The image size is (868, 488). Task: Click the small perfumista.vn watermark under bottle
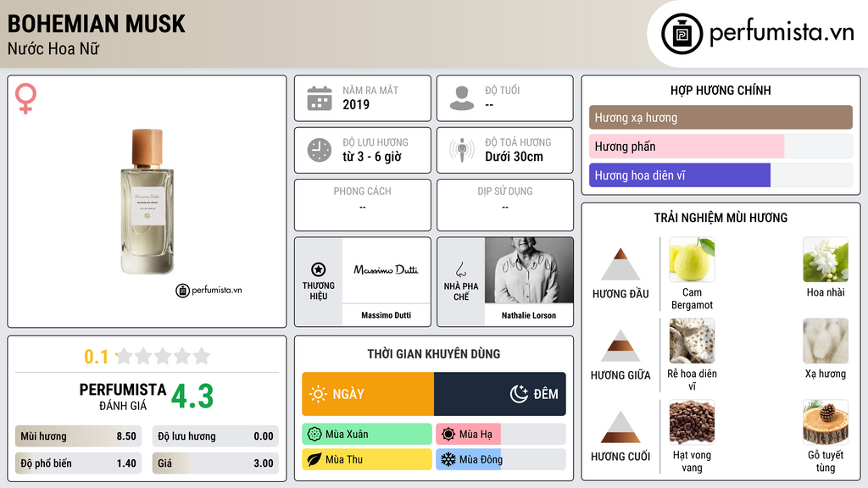coord(209,290)
